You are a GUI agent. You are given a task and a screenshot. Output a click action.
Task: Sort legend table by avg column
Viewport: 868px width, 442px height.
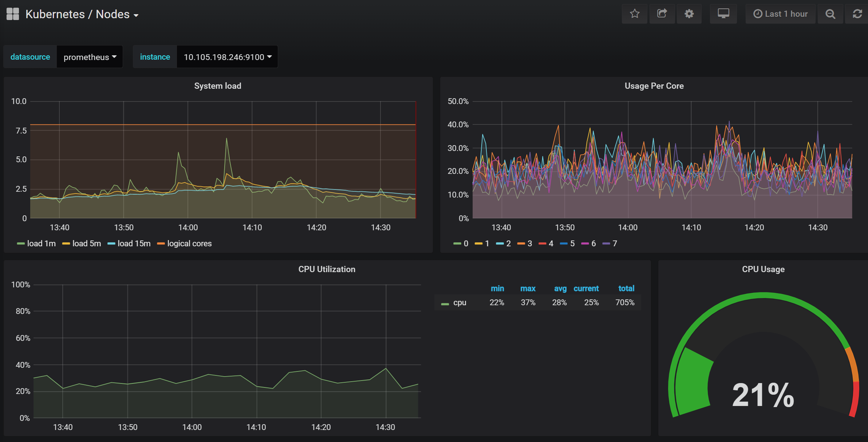[x=560, y=288]
